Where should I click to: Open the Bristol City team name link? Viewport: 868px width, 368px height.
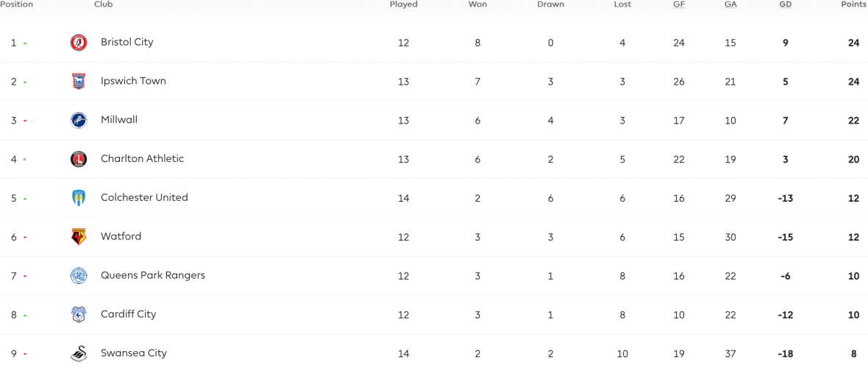pyautogui.click(x=127, y=42)
